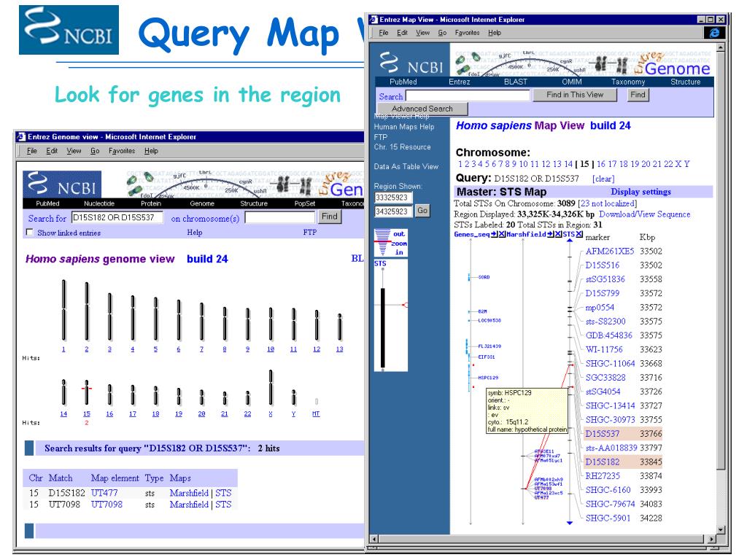
Task: Click chromosome 1 ideogram in genome view
Action: coord(63,310)
